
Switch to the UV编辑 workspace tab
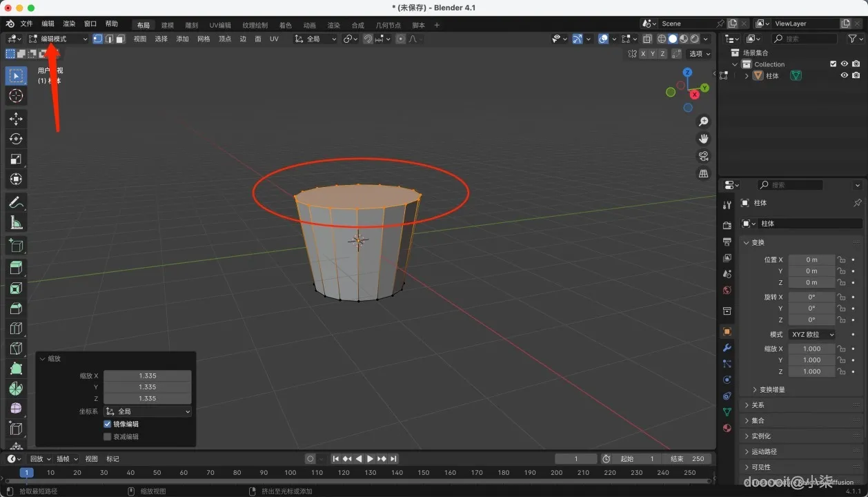pyautogui.click(x=220, y=25)
